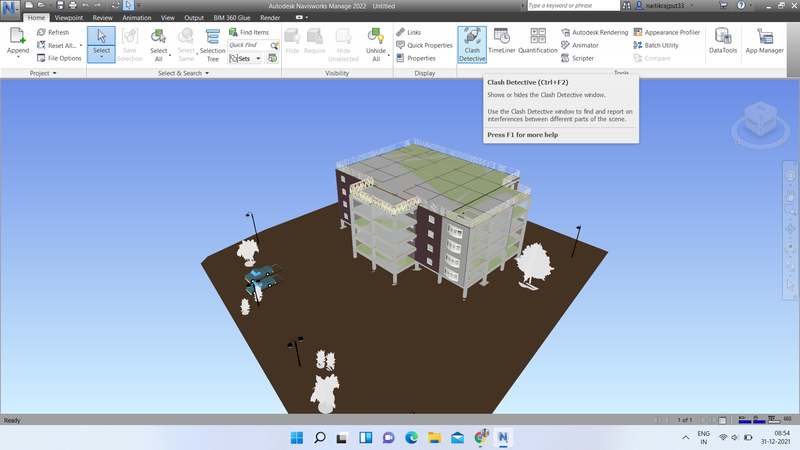Select the Look Around tool in navigation bar
Viewport: 800px width, 450px height.
click(790, 248)
